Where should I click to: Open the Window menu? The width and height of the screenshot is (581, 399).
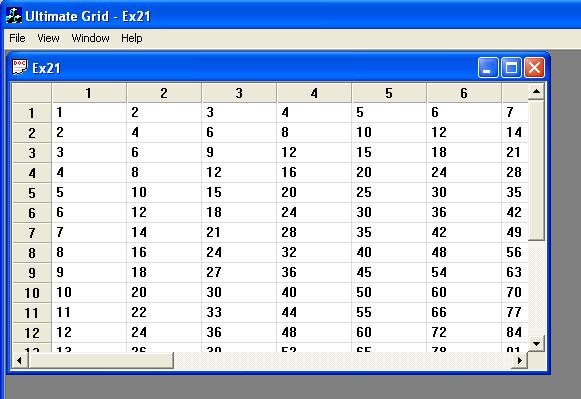(90, 38)
